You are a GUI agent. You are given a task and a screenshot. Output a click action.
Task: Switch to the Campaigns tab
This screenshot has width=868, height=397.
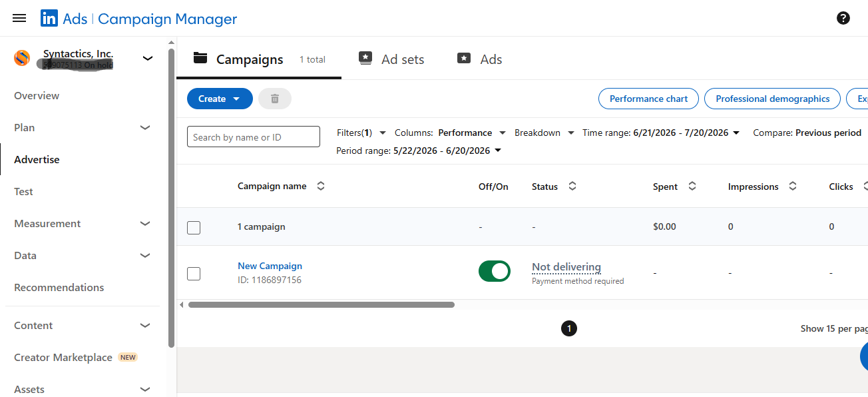[259, 59]
